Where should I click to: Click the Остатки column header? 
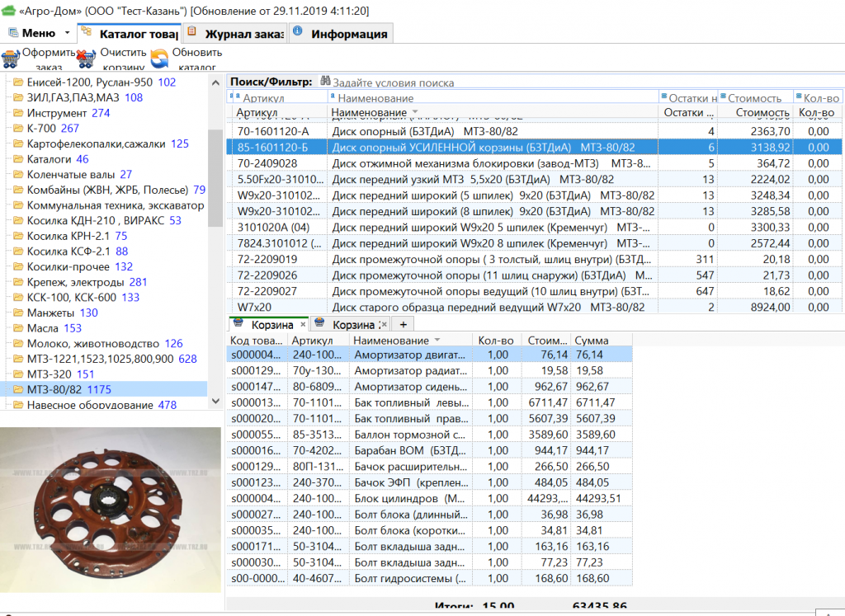pos(687,112)
